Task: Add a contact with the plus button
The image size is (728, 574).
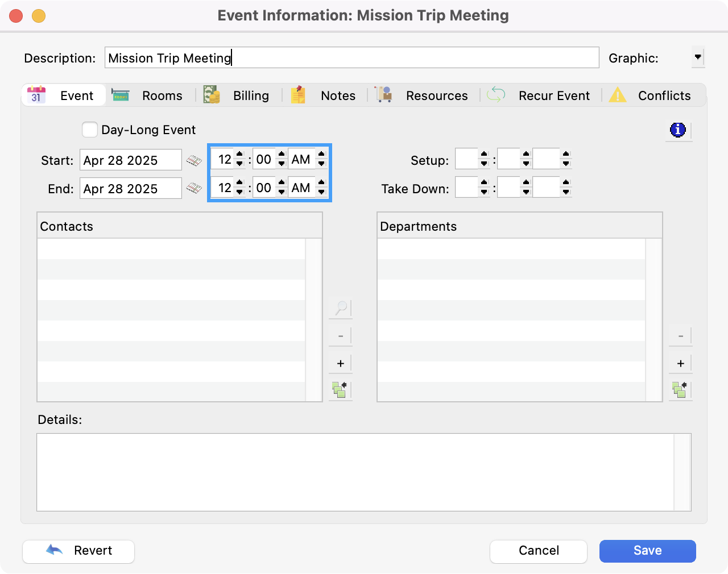Action: click(x=341, y=364)
